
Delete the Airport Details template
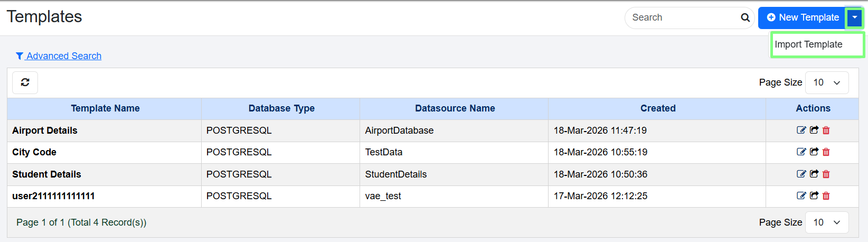click(826, 130)
